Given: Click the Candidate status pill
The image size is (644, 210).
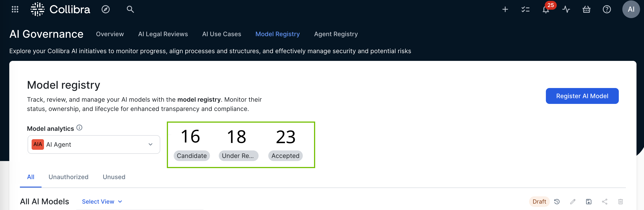Looking at the screenshot, I should click(192, 156).
